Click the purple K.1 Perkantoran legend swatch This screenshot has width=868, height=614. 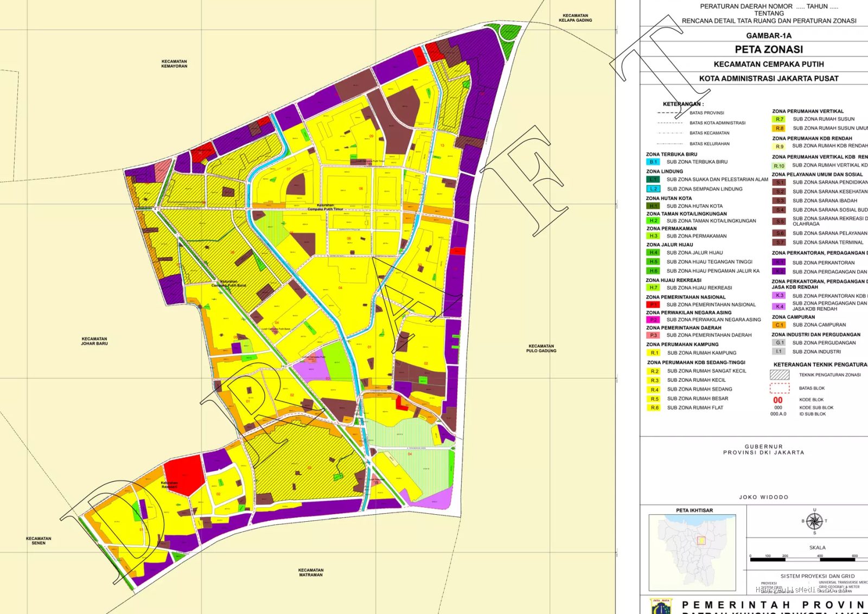pyautogui.click(x=779, y=262)
